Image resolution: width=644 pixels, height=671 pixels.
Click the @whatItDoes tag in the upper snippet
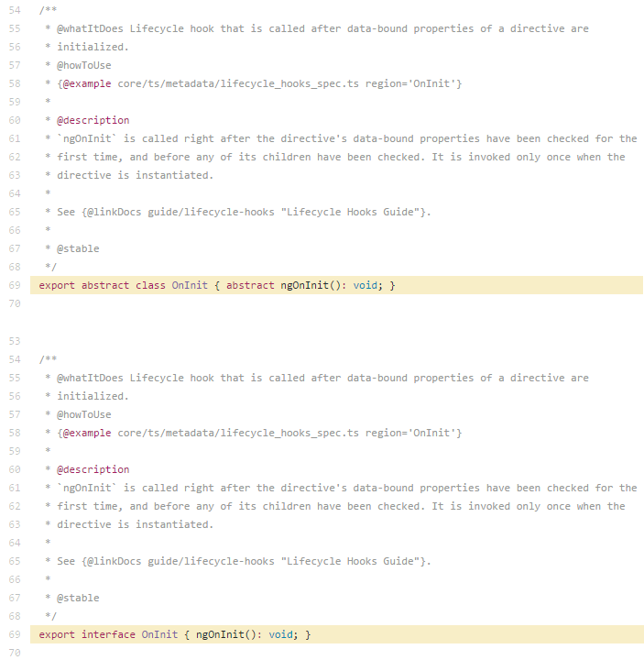90,28
